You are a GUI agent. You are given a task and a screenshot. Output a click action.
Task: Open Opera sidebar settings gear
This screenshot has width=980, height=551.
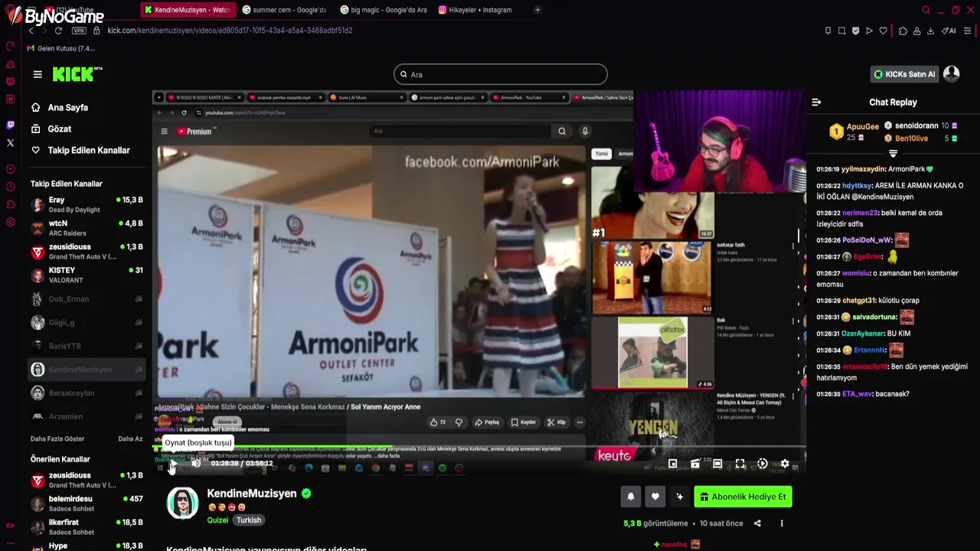pyautogui.click(x=10, y=222)
